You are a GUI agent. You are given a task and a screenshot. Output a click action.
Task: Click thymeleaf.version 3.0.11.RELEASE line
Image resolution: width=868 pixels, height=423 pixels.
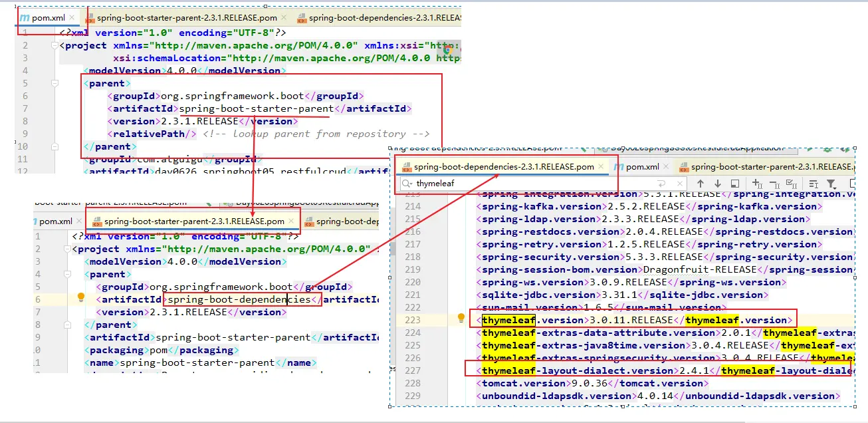click(635, 320)
